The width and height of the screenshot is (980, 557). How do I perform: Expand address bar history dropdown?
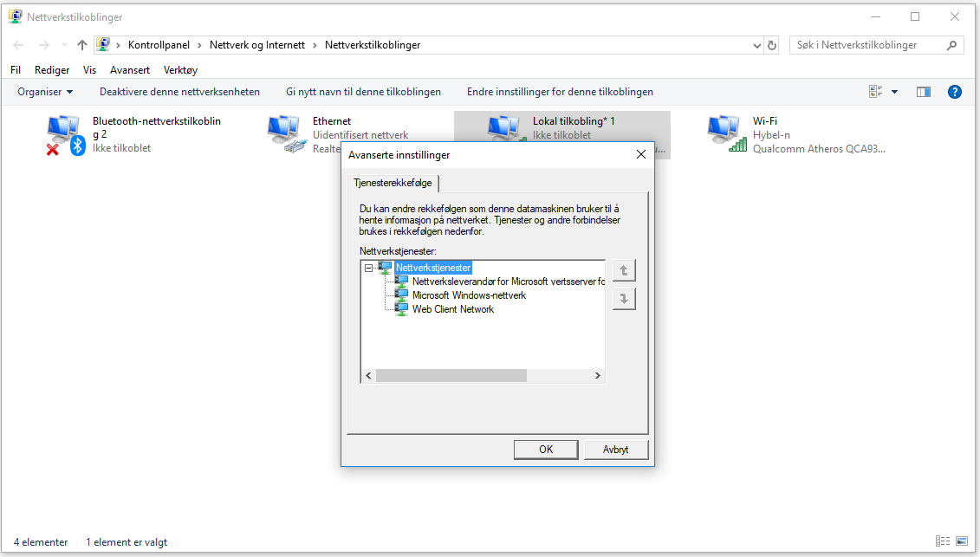756,45
